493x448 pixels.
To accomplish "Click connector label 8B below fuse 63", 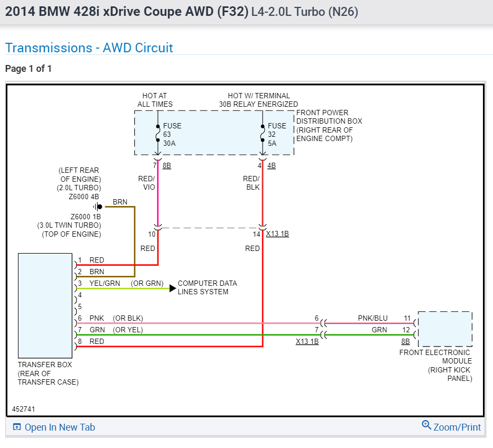I will point(166,166).
